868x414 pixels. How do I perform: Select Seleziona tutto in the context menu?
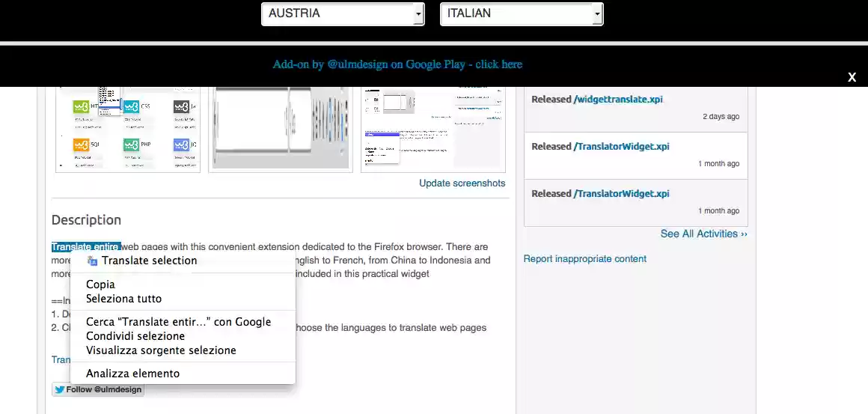pyautogui.click(x=124, y=299)
